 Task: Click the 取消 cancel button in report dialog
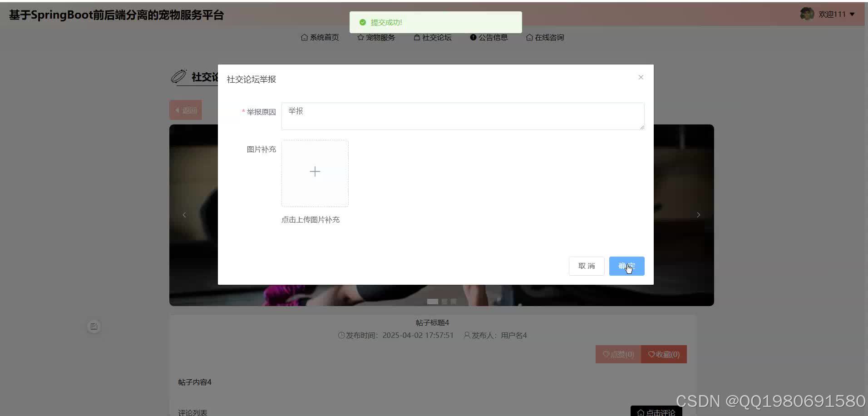pos(586,266)
